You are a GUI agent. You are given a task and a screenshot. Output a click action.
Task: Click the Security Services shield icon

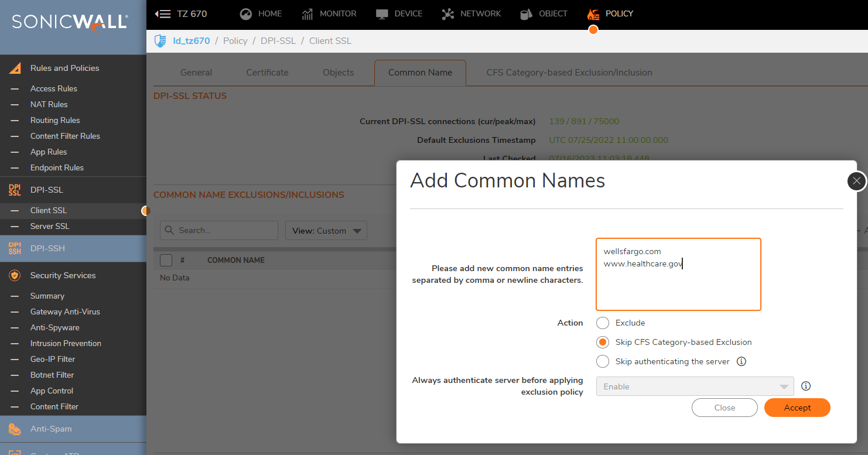(15, 275)
